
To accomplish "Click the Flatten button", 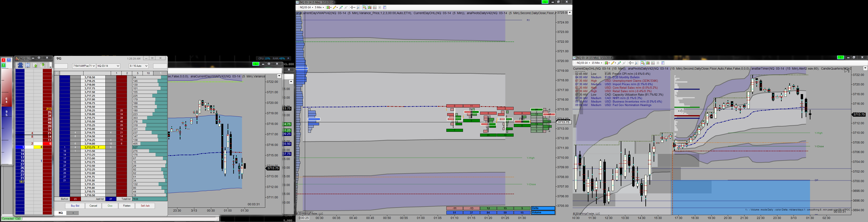I will point(127,206).
